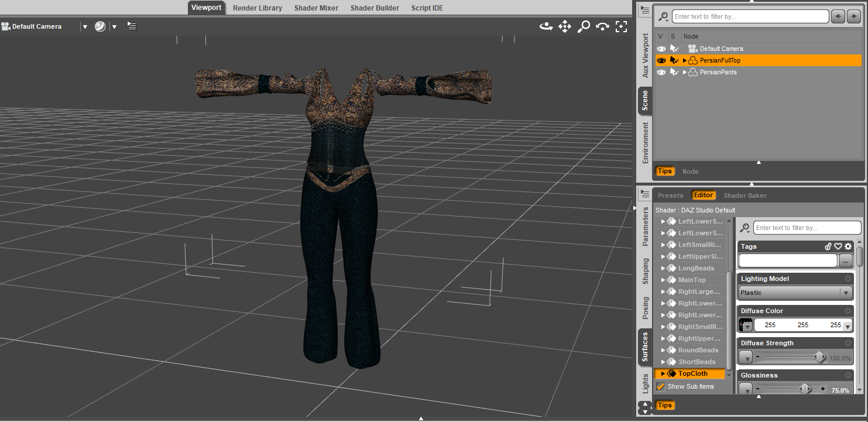Open the Lighting Model dropdown set to Plastic

[795, 293]
